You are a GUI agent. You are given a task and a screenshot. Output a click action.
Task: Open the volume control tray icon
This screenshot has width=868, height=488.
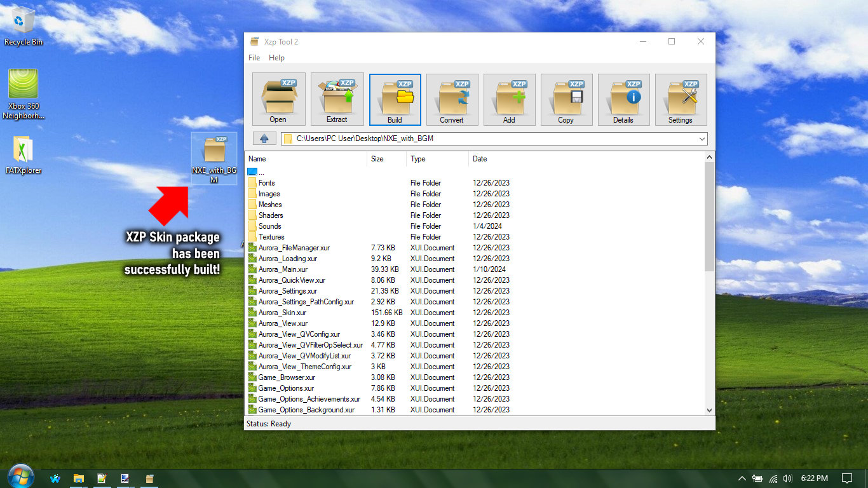point(788,478)
